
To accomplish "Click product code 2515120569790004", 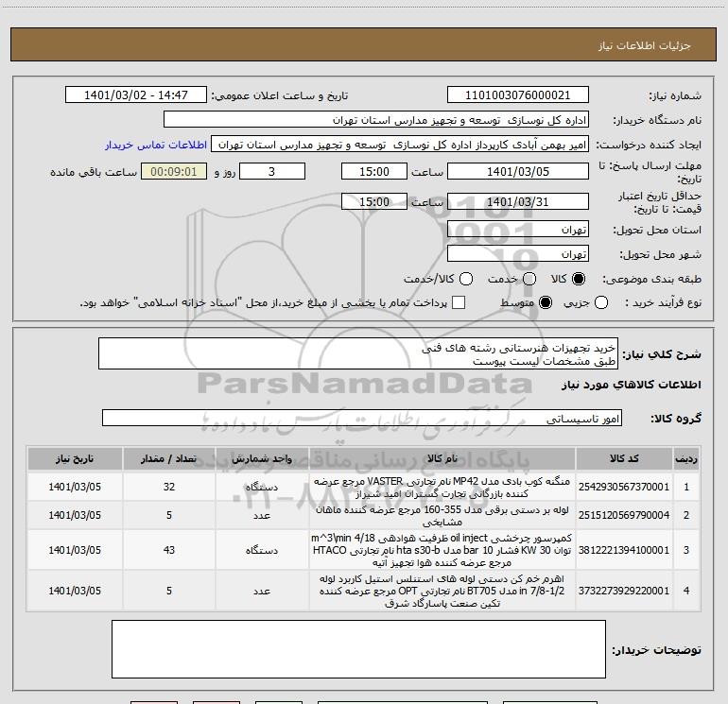I will pos(624,515).
